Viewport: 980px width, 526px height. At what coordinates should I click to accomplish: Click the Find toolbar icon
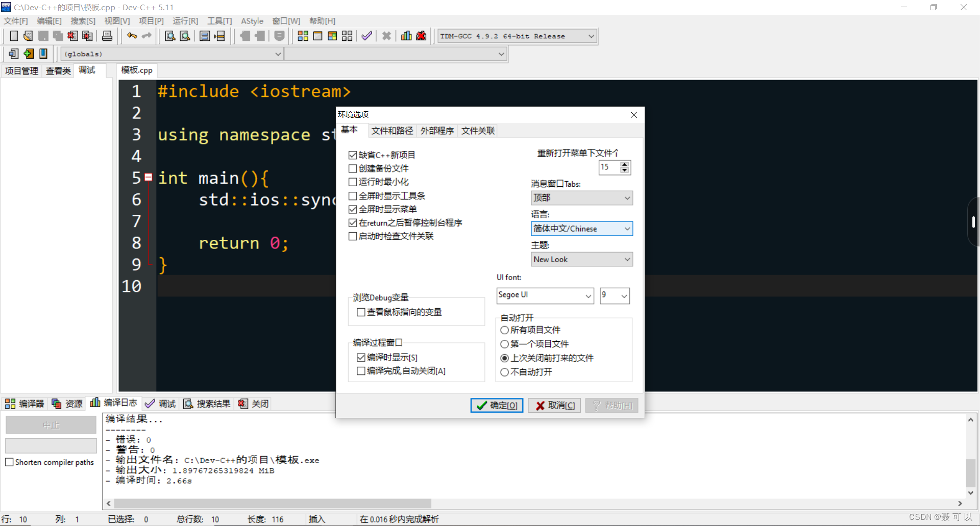coord(169,36)
